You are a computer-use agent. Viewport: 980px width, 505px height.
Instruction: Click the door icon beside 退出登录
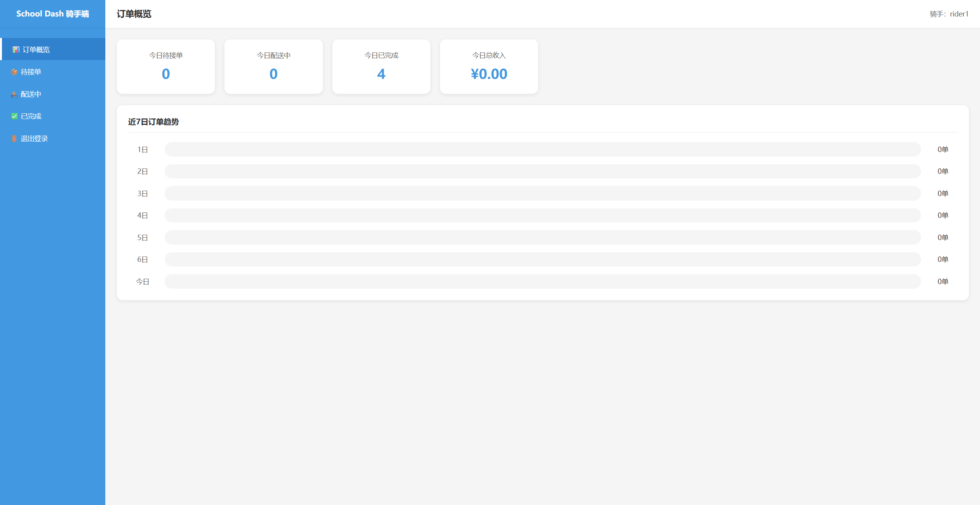[14, 139]
